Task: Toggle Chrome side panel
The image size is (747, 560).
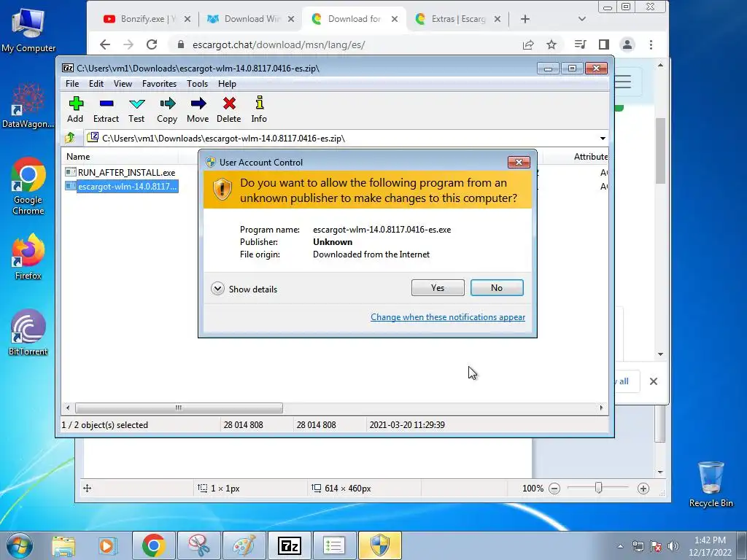Action: [603, 44]
